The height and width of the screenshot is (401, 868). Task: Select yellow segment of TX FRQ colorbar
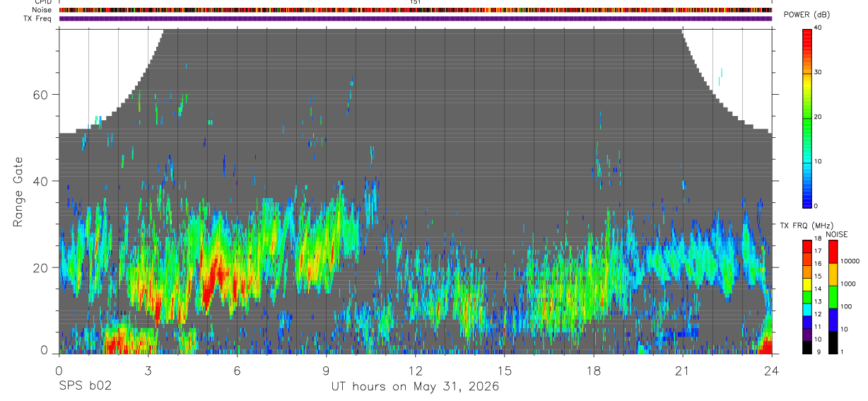(x=807, y=284)
